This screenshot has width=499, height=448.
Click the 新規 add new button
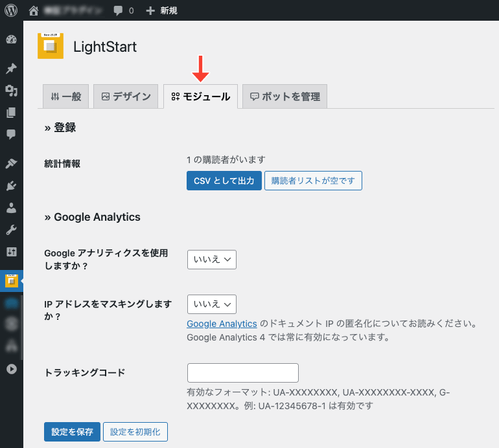coord(161,11)
